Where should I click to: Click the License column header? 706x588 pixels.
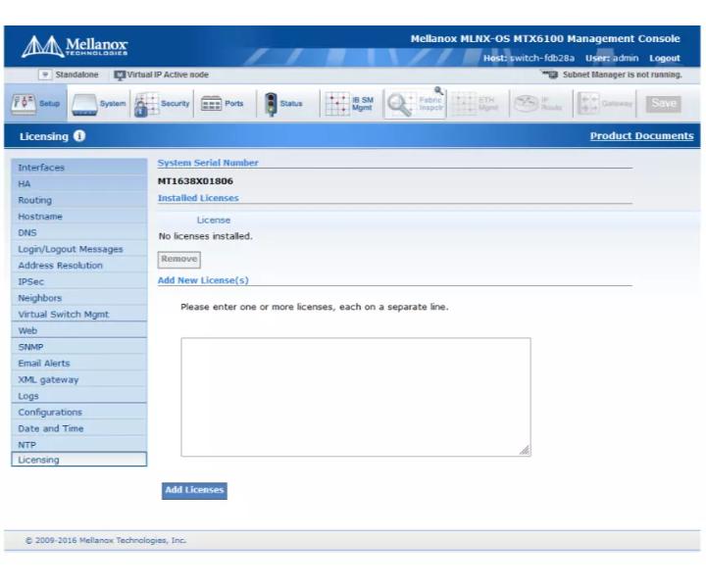tap(214, 220)
